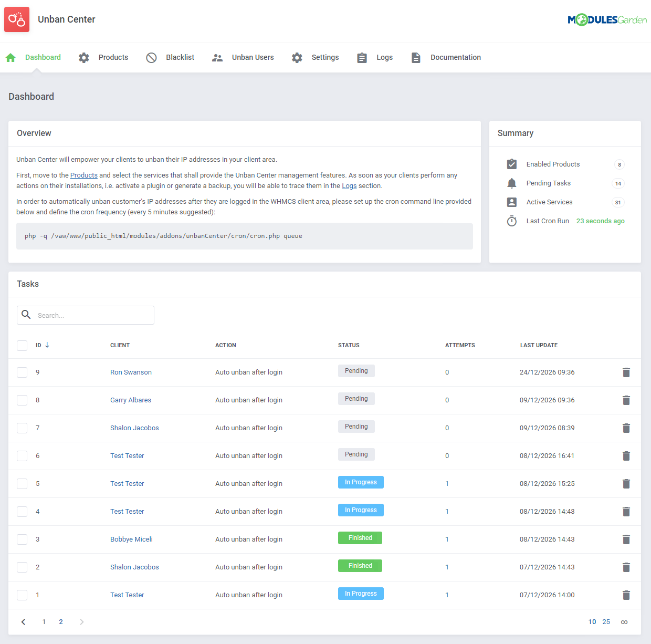Tick the checkbox next to Bobbye Miceli's task

pos(22,539)
